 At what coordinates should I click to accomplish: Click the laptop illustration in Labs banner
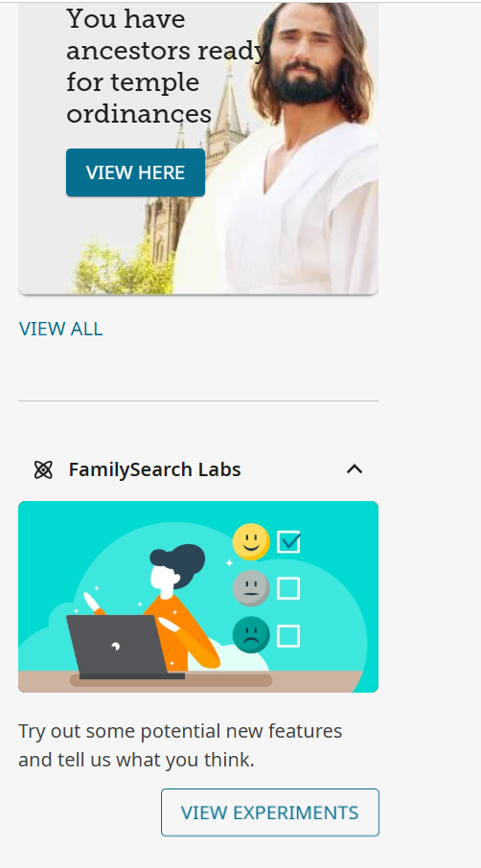pos(123,647)
